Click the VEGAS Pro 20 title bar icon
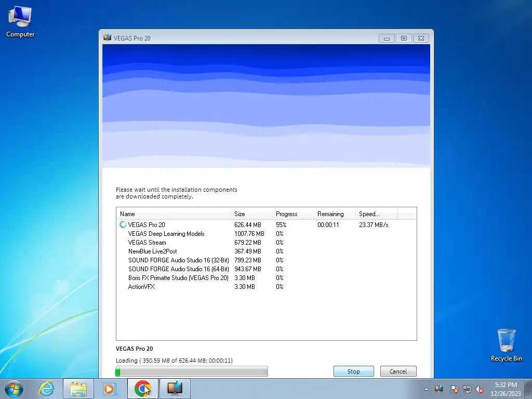 (108, 37)
